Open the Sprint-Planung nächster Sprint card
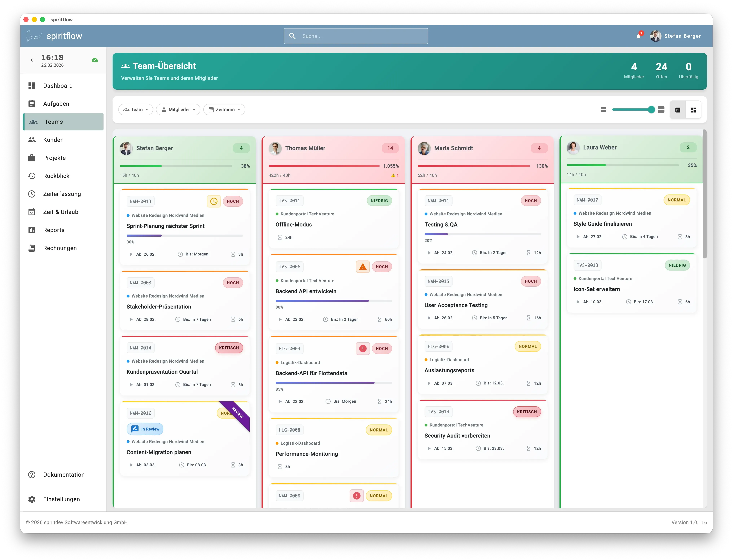The height and width of the screenshot is (560, 733). click(185, 227)
